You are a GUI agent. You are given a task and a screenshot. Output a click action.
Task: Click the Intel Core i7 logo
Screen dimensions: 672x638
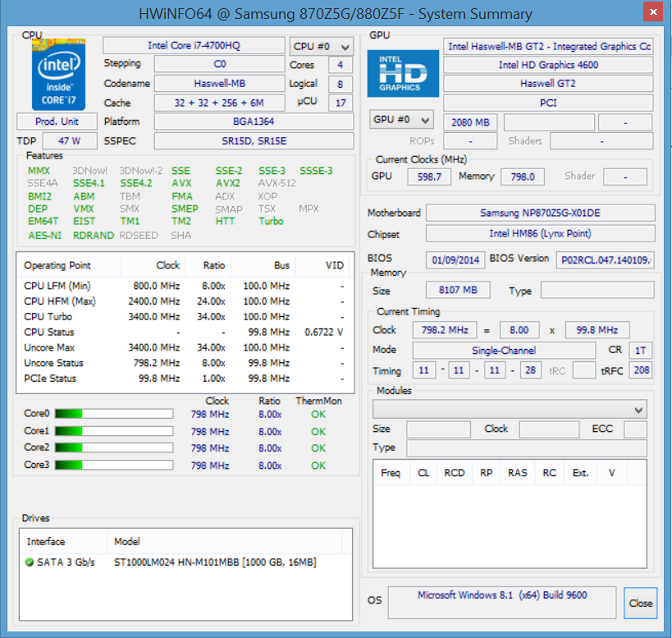click(59, 75)
